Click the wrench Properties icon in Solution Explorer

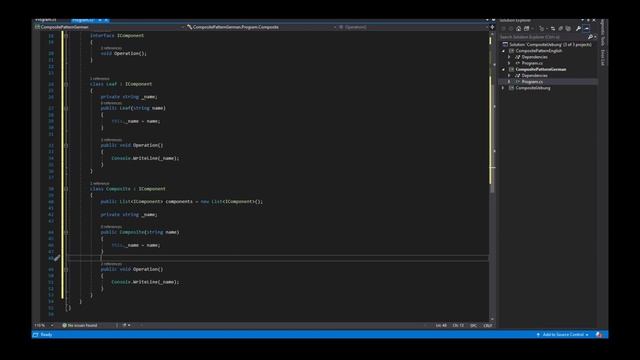pyautogui.click(x=578, y=29)
